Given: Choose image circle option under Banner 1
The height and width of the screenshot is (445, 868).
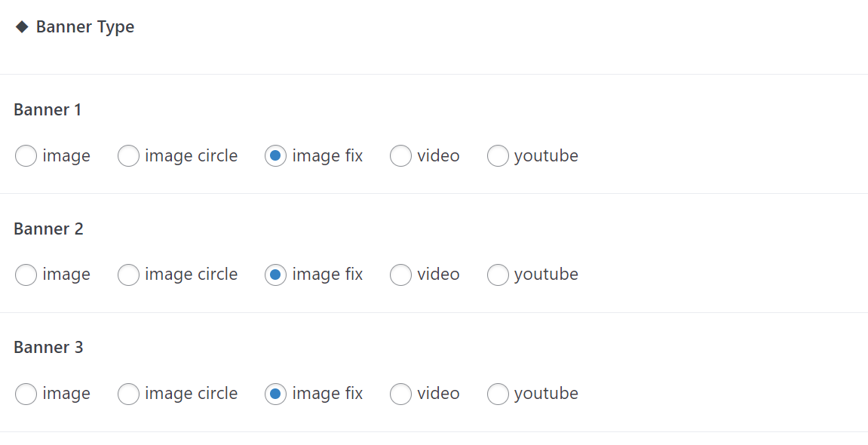Looking at the screenshot, I should (128, 156).
